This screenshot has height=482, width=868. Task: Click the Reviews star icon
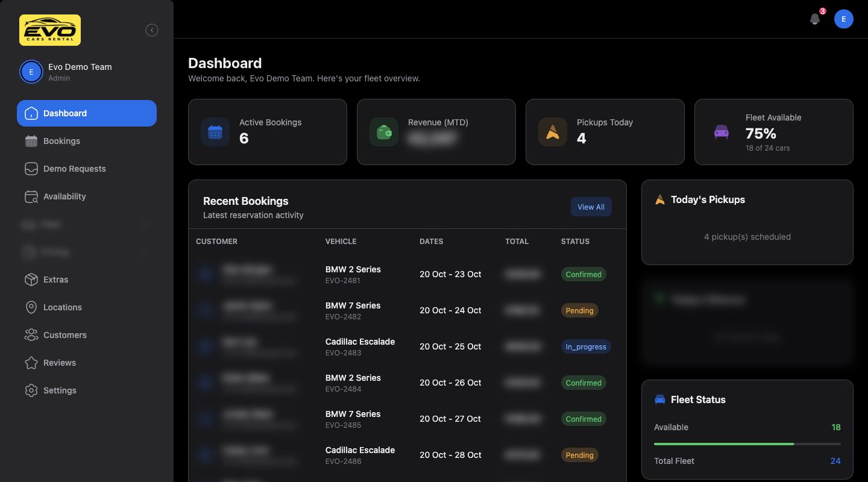tap(31, 363)
